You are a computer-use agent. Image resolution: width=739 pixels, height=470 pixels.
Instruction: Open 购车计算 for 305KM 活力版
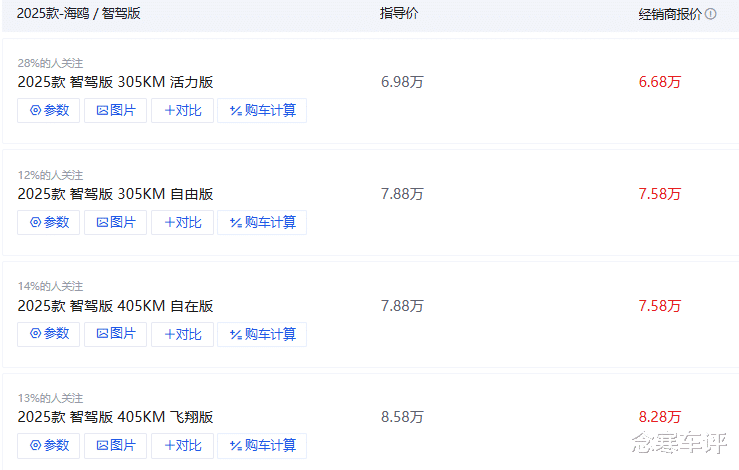coord(262,110)
